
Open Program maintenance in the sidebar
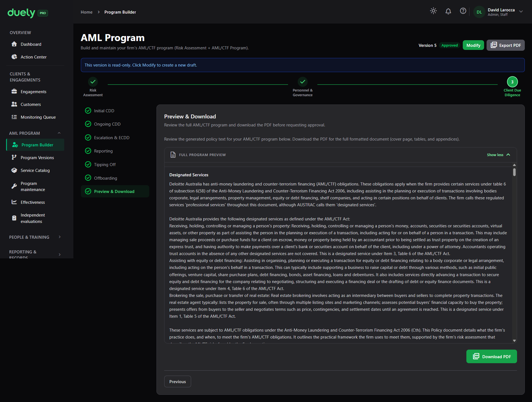click(35, 186)
